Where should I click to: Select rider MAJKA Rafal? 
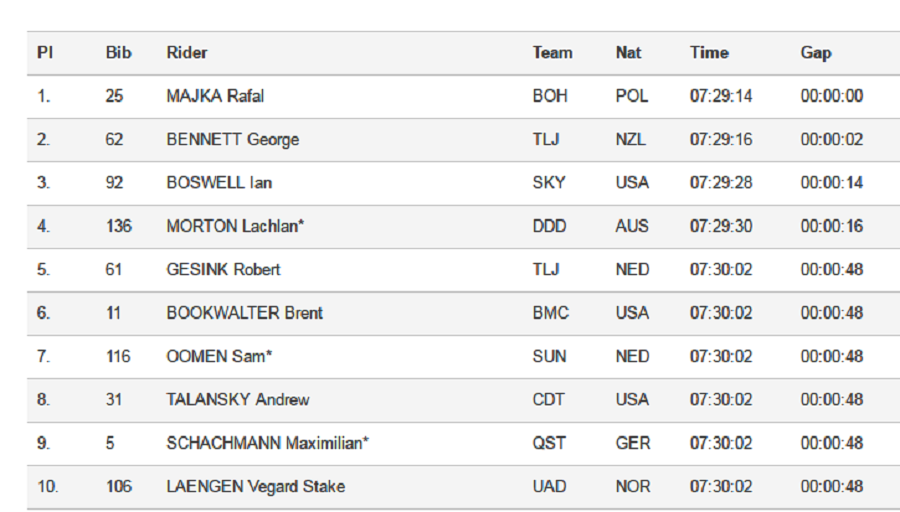point(215,96)
